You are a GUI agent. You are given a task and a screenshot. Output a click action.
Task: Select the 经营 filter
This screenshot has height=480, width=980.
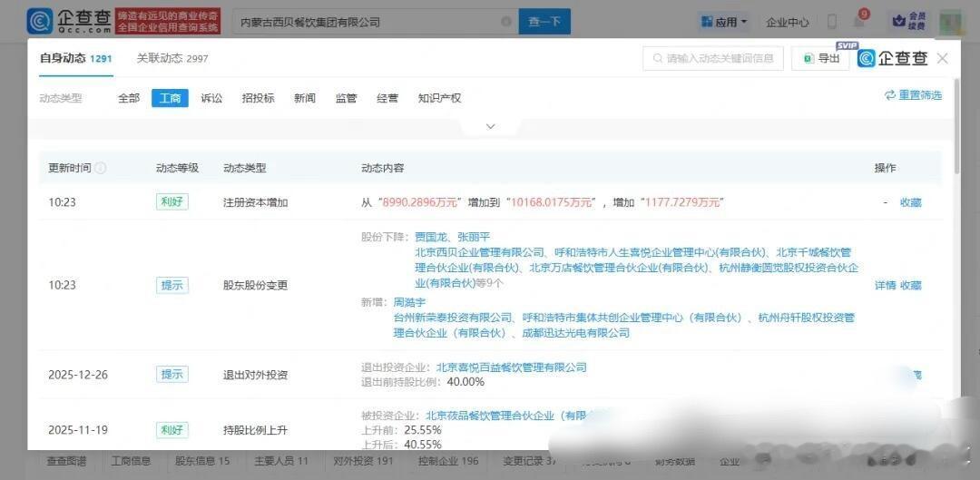tap(387, 98)
